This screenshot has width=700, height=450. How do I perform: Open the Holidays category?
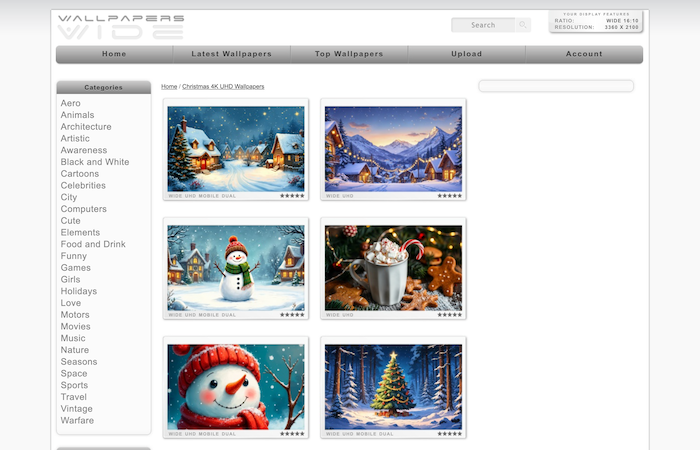[x=79, y=291]
